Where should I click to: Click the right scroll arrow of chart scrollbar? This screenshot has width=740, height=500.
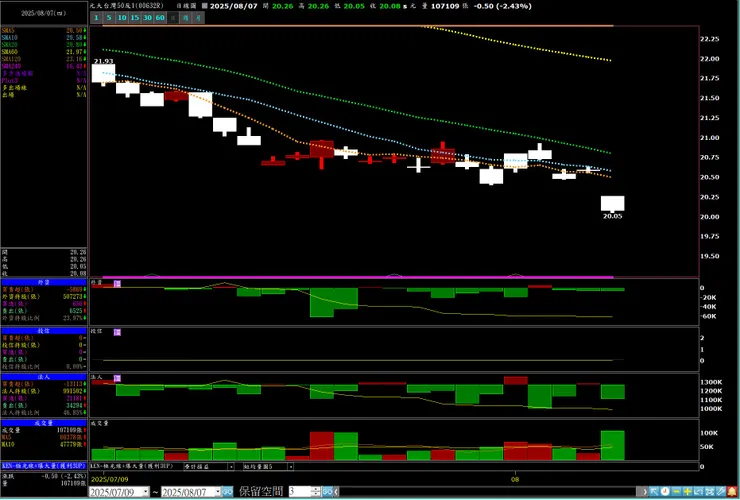[x=645, y=492]
